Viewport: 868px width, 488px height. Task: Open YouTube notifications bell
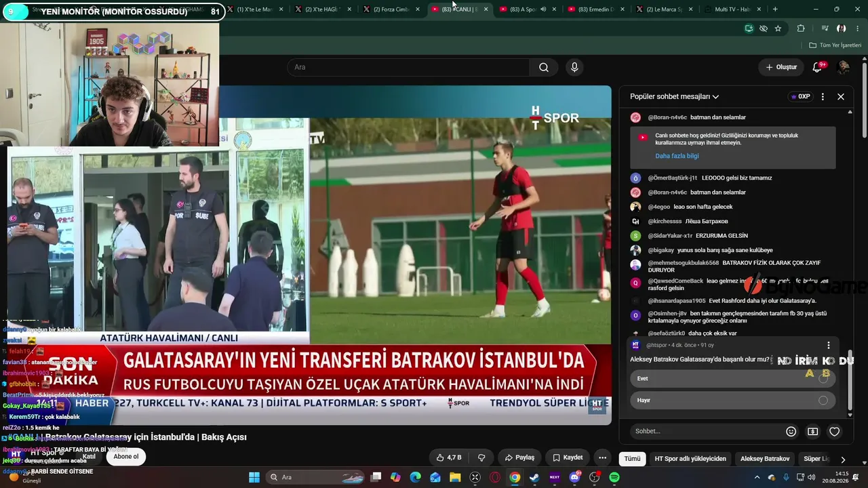(x=817, y=67)
